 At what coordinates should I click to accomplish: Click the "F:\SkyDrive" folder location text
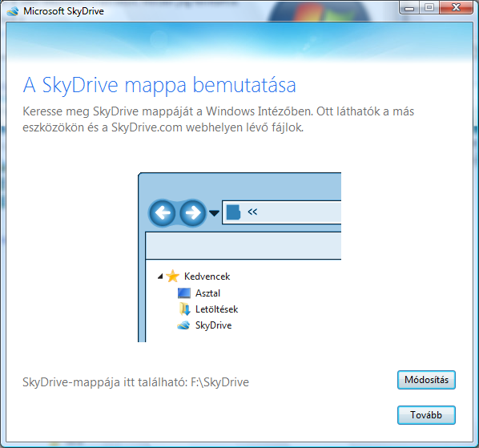219,382
